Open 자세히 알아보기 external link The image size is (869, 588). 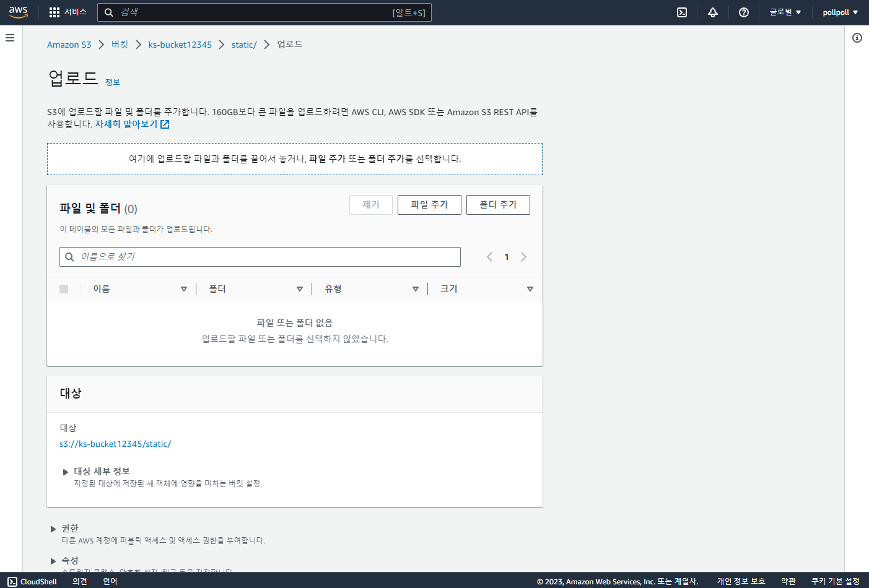click(x=133, y=124)
